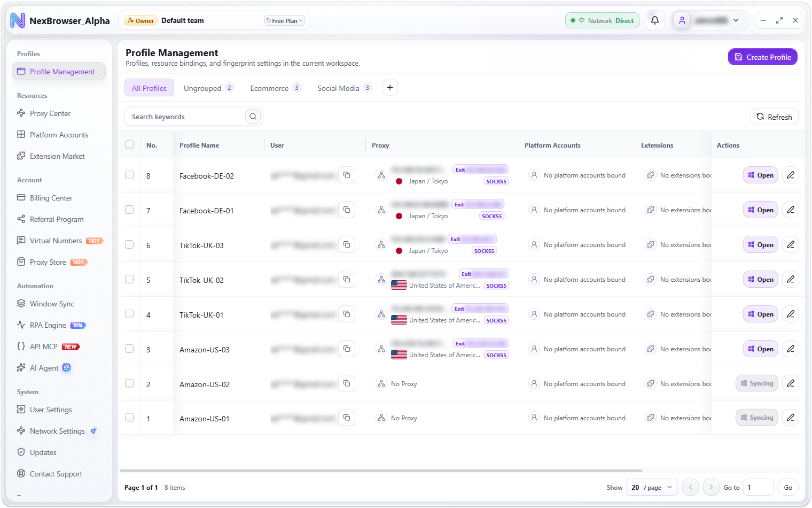
Task: Click the pagination Go button
Action: (788, 487)
